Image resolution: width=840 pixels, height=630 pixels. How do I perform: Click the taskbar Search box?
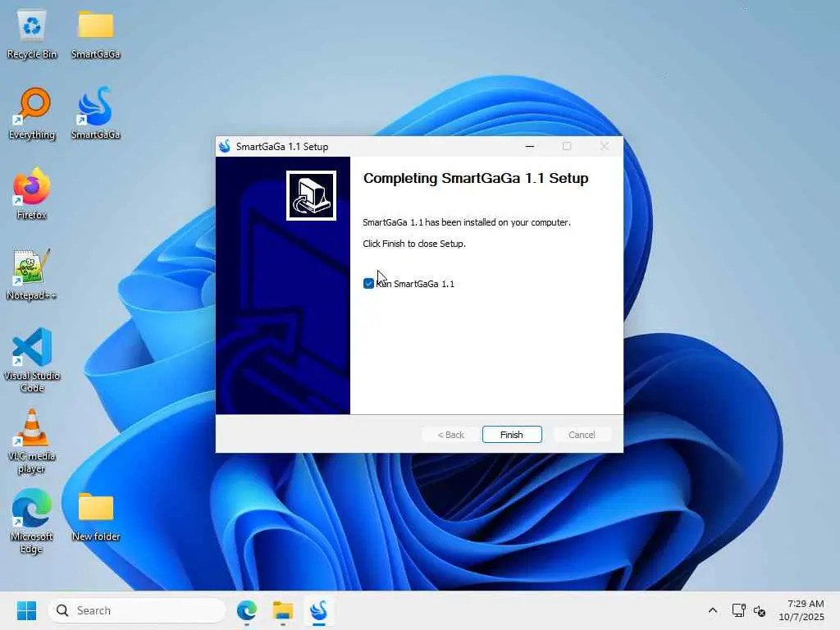point(137,610)
